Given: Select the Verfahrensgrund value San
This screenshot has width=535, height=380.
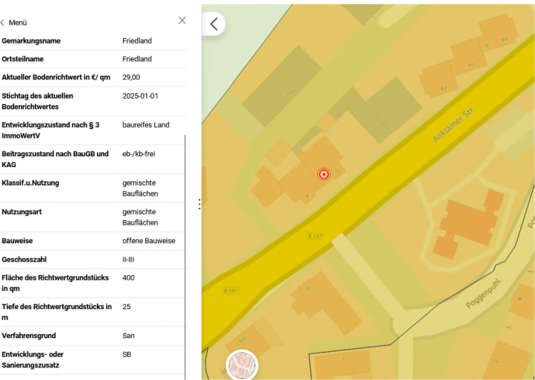Looking at the screenshot, I should click(x=128, y=336).
